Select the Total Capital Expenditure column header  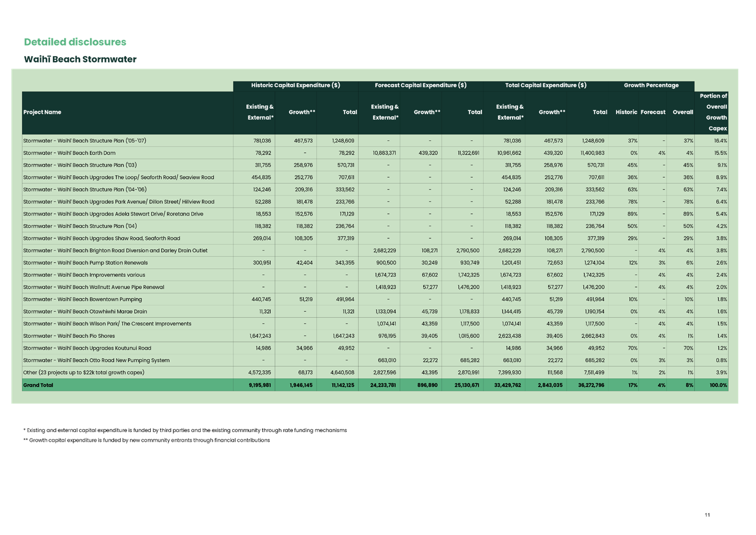545,85
